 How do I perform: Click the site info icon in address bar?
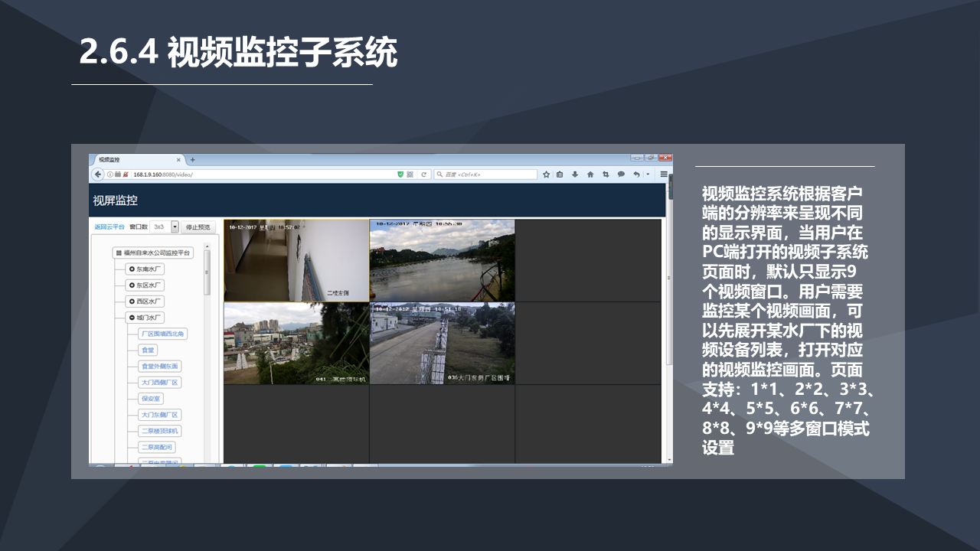click(109, 174)
